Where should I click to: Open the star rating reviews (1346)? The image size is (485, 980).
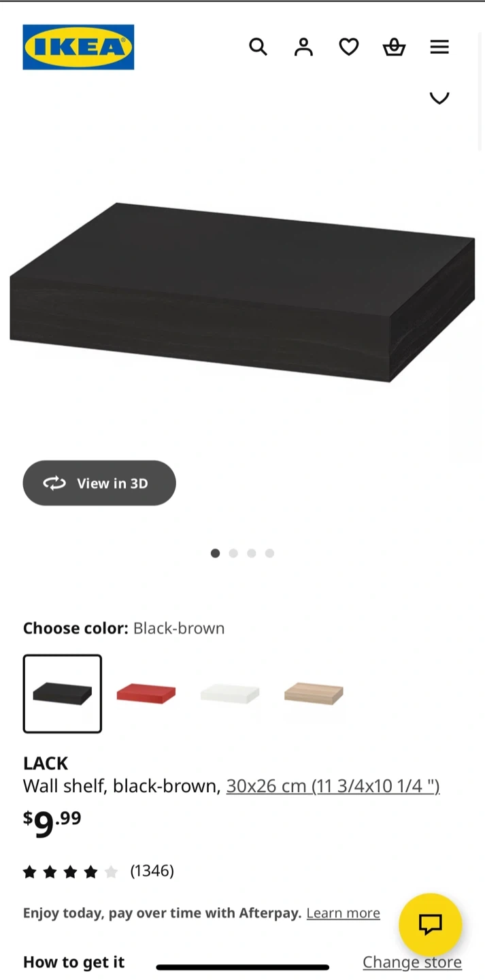click(99, 871)
